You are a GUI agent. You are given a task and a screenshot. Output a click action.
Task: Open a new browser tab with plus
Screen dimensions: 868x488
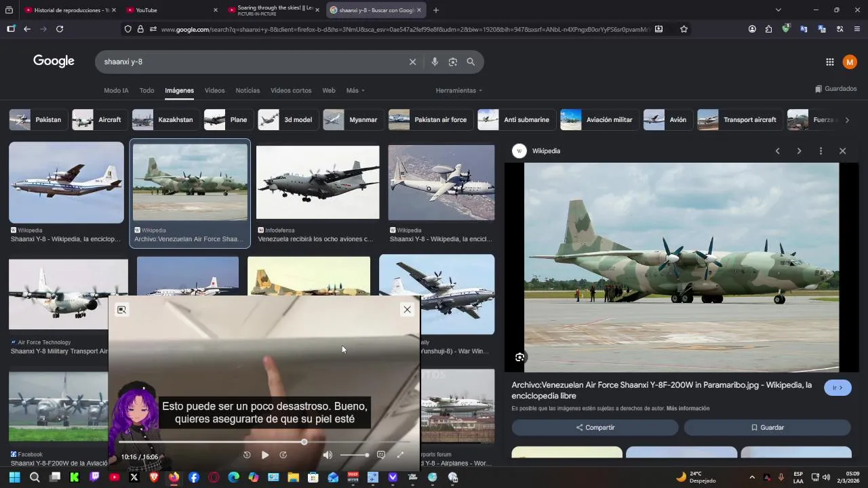[x=436, y=10]
